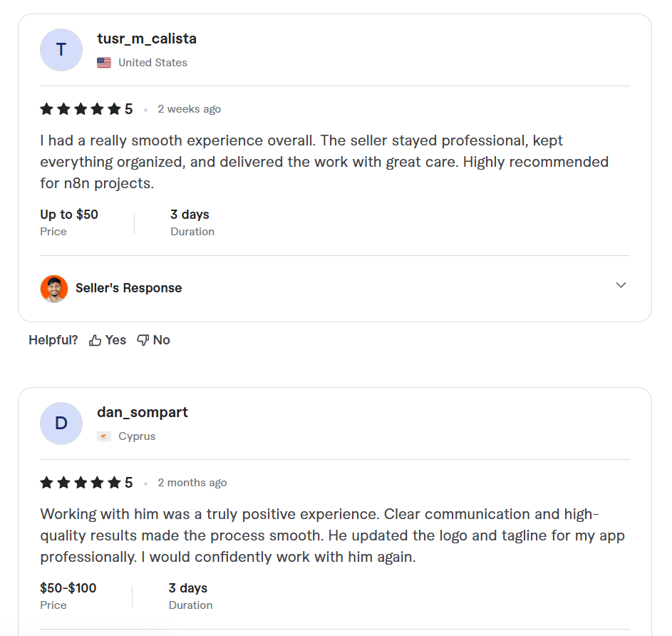Click the Helpful? label text

(x=53, y=340)
